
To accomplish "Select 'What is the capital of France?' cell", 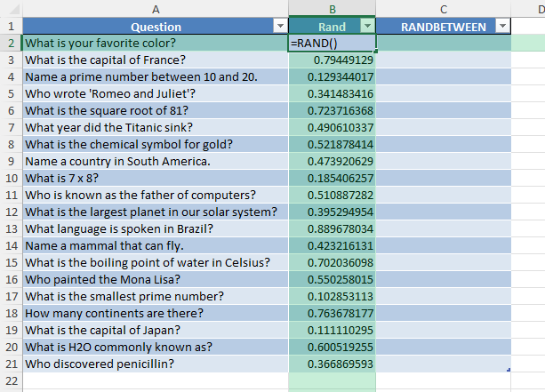I will (156, 60).
